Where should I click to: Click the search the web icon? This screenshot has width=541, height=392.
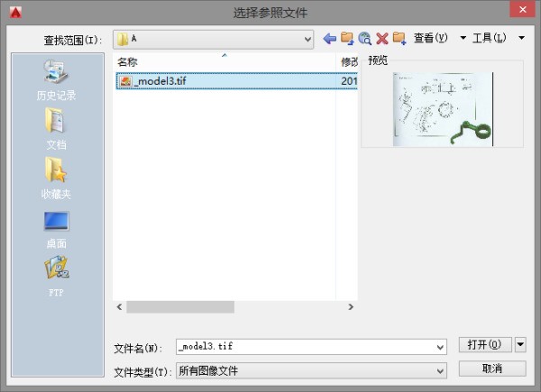[x=364, y=39]
